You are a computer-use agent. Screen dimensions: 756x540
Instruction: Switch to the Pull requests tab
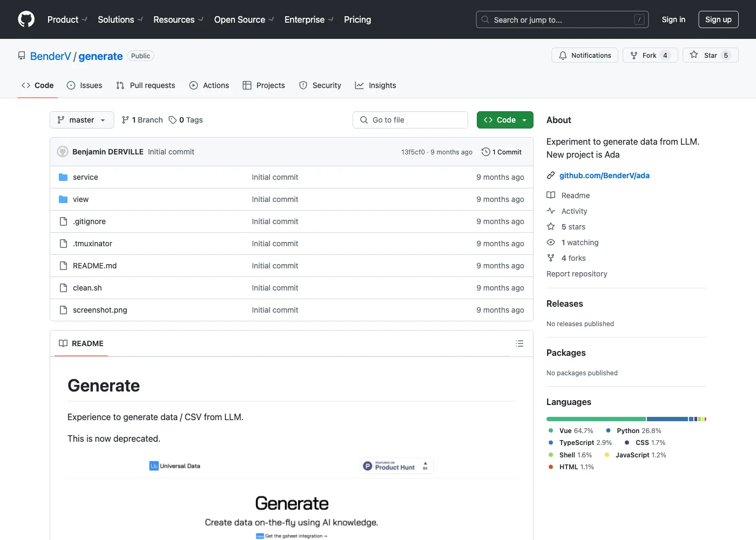(x=146, y=85)
